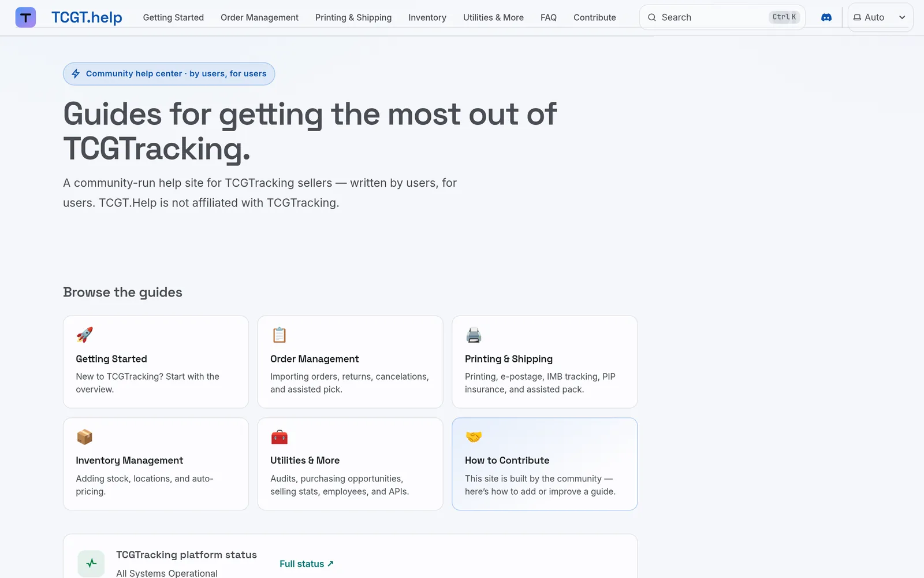
Task: Click the search magnifier icon
Action: point(652,17)
